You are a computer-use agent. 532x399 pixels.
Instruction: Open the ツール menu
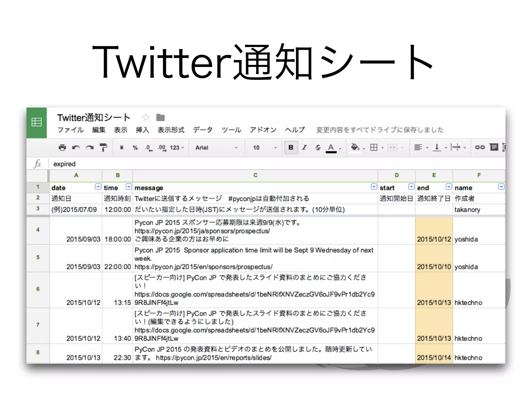(231, 130)
